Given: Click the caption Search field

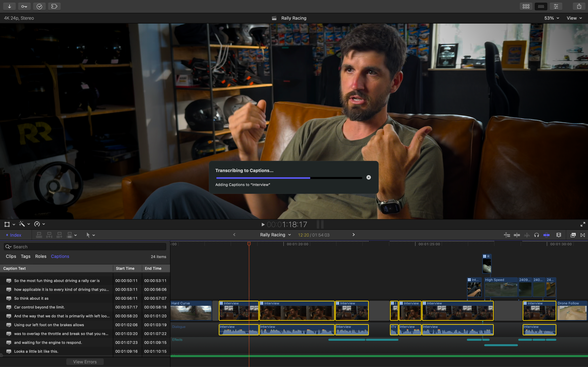Looking at the screenshot, I should click(x=85, y=247).
